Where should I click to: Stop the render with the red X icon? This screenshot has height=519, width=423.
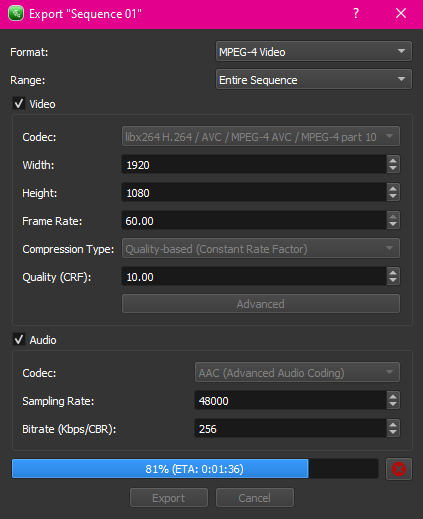point(399,469)
